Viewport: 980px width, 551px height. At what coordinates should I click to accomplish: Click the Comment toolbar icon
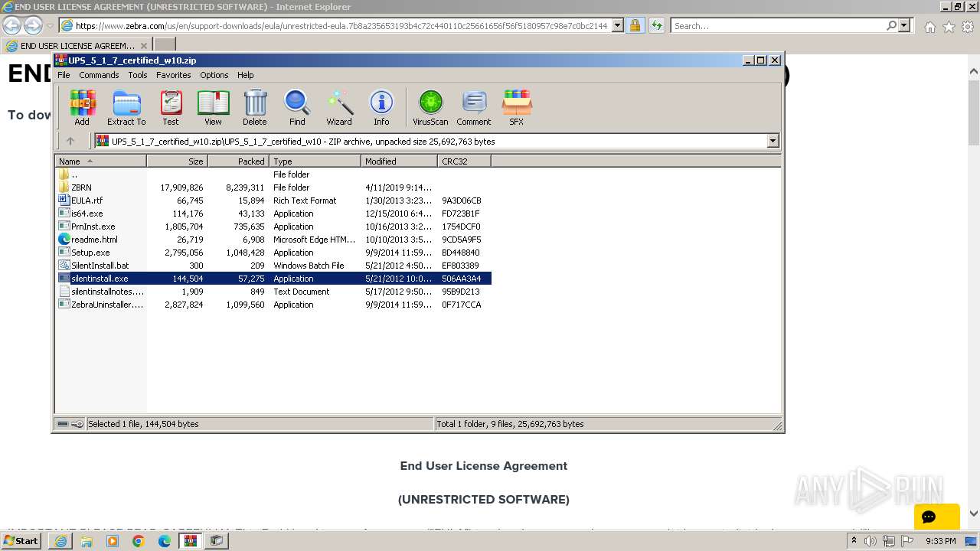(474, 107)
